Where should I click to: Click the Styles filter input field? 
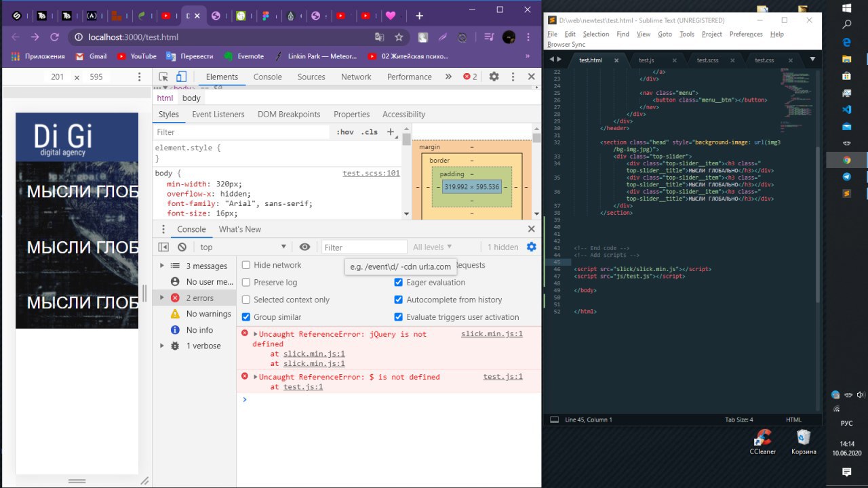point(241,132)
